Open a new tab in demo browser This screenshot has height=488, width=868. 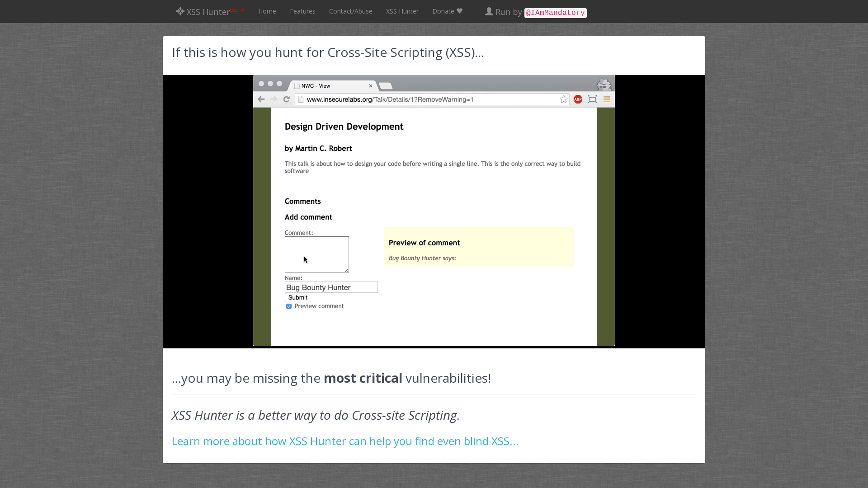click(386, 86)
